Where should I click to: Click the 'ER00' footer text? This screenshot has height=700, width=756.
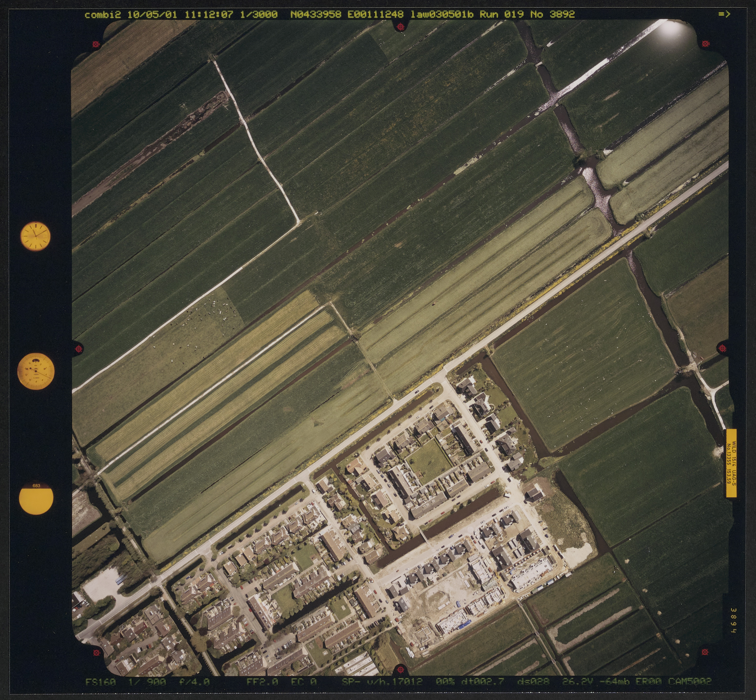tap(649, 682)
